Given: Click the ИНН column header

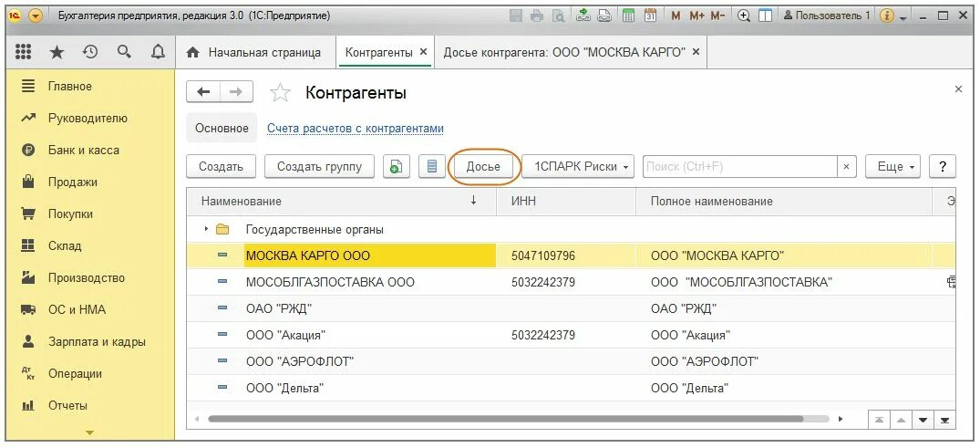Looking at the screenshot, I should [566, 201].
